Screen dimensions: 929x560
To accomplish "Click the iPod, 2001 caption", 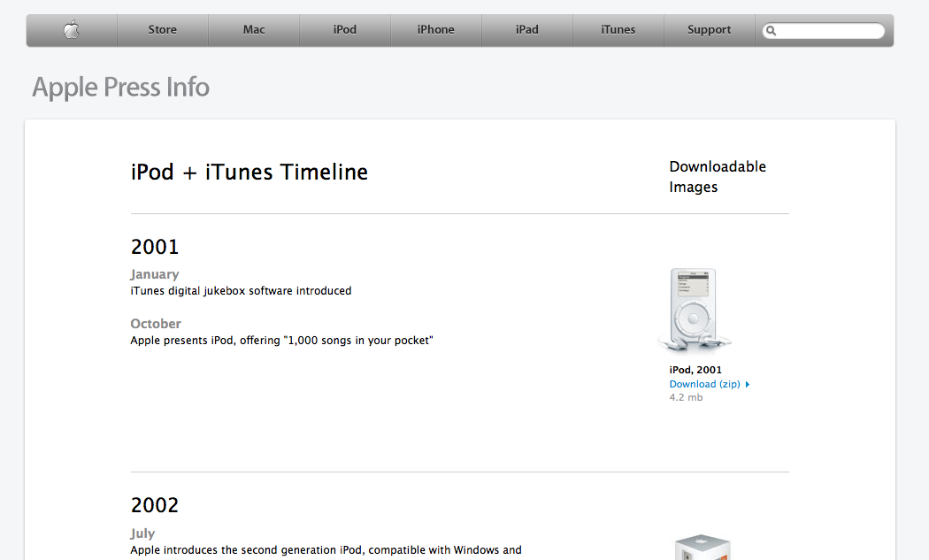I will point(695,370).
